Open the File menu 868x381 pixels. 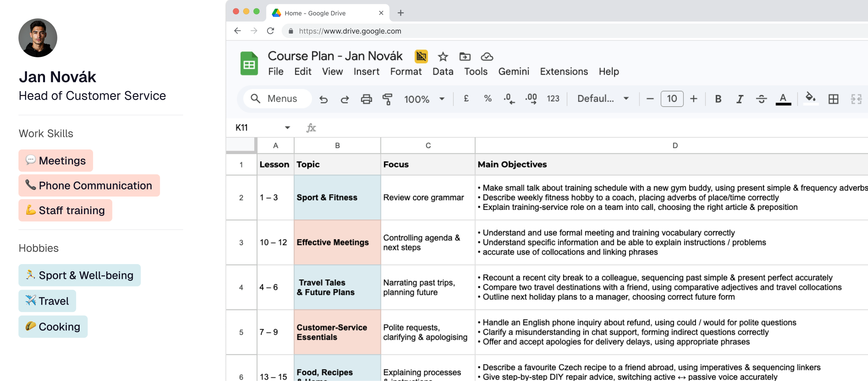[275, 72]
